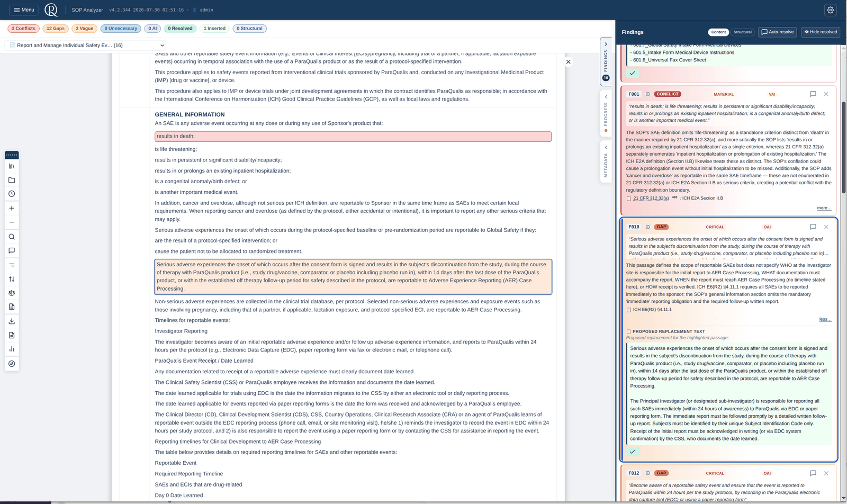Open the 21 CFR 312.32(a) reference link
This screenshot has height=504, width=847.
(x=651, y=199)
